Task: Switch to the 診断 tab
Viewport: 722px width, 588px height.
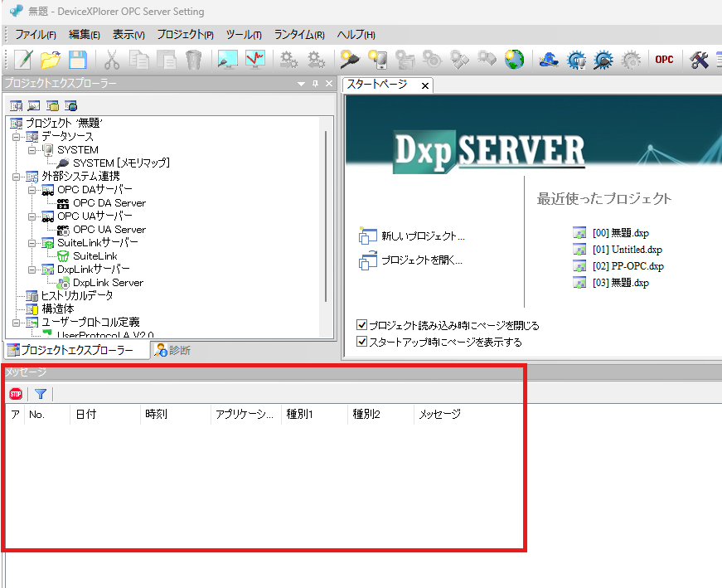Action: [x=172, y=350]
